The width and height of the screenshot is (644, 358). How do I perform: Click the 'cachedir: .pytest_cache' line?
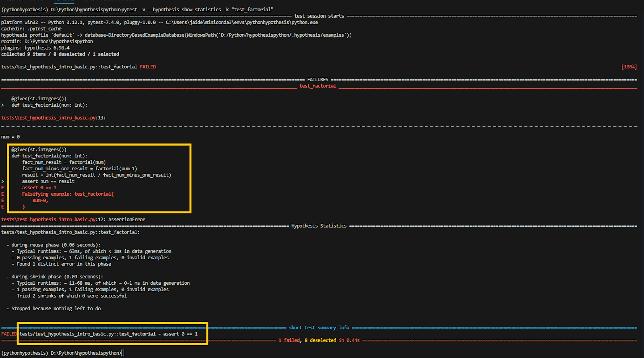coord(31,29)
